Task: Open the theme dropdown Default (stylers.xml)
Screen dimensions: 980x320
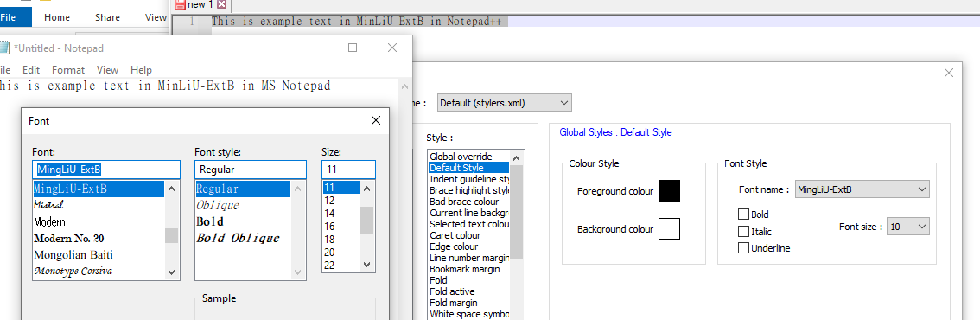Action: coord(504,103)
